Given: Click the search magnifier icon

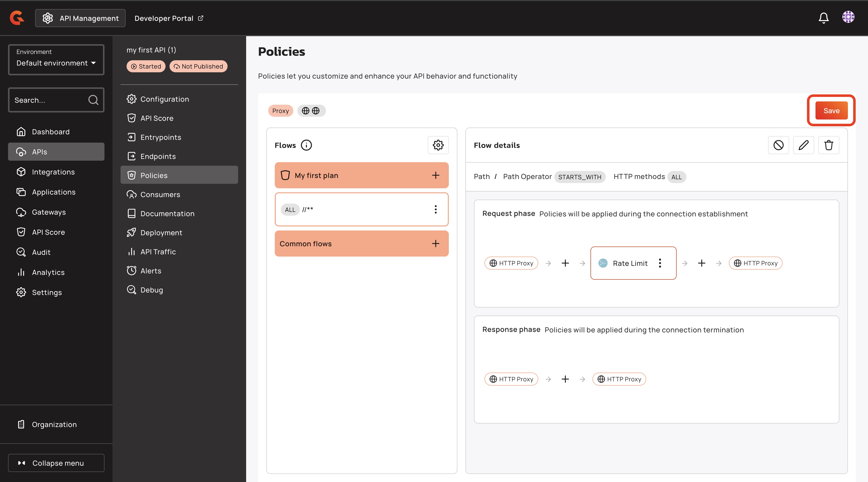Looking at the screenshot, I should click(93, 100).
